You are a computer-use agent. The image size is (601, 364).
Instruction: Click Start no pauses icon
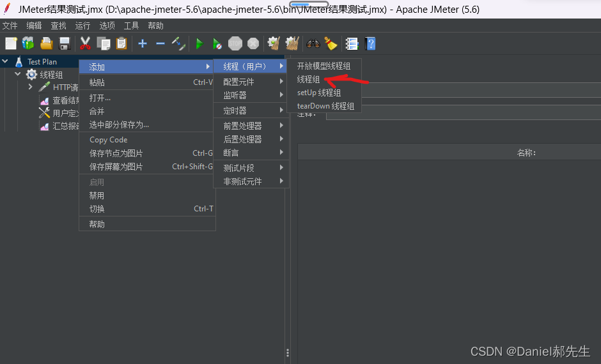pos(217,43)
